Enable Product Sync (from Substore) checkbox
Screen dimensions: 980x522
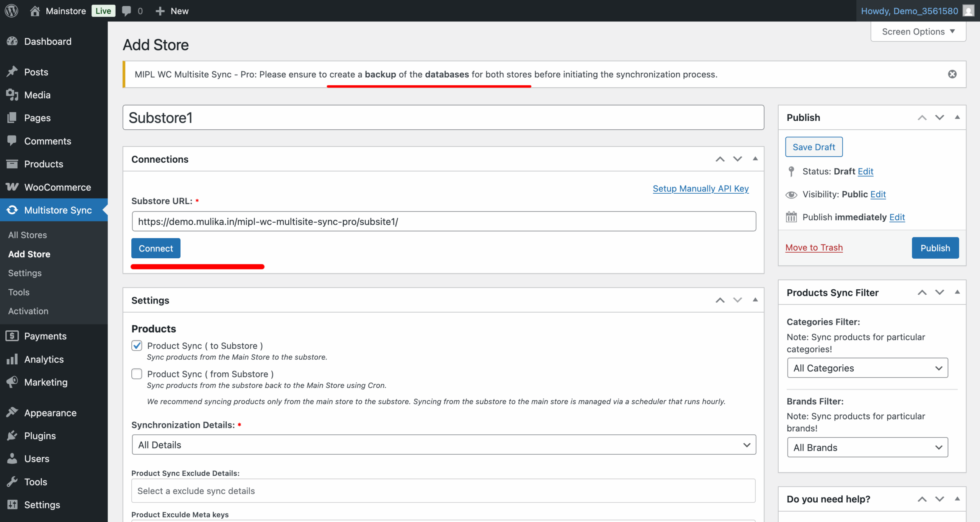(x=137, y=374)
